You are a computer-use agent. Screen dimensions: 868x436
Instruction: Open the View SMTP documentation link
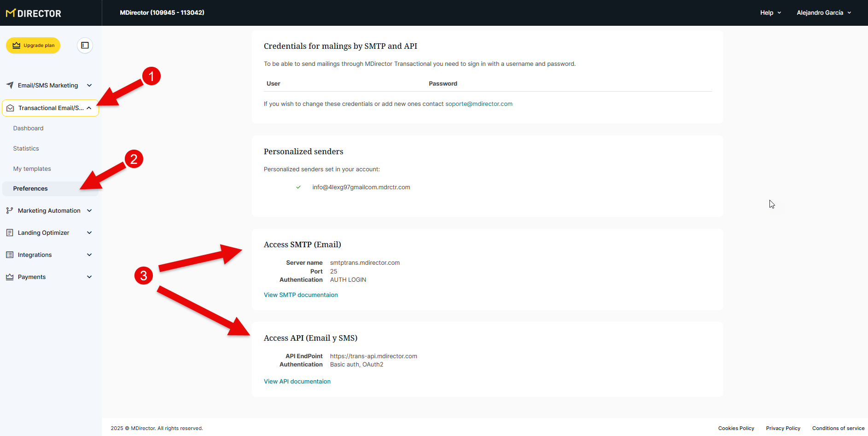(301, 295)
